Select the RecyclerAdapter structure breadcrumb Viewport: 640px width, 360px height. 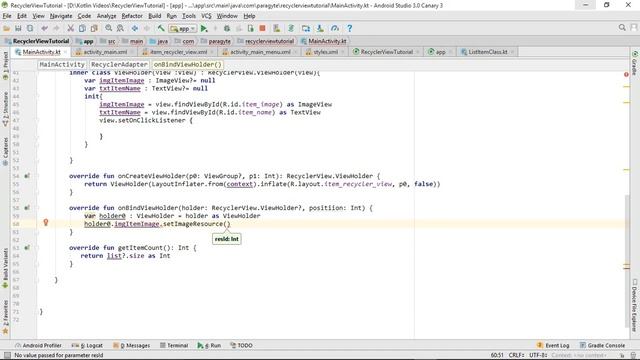click(x=119, y=64)
